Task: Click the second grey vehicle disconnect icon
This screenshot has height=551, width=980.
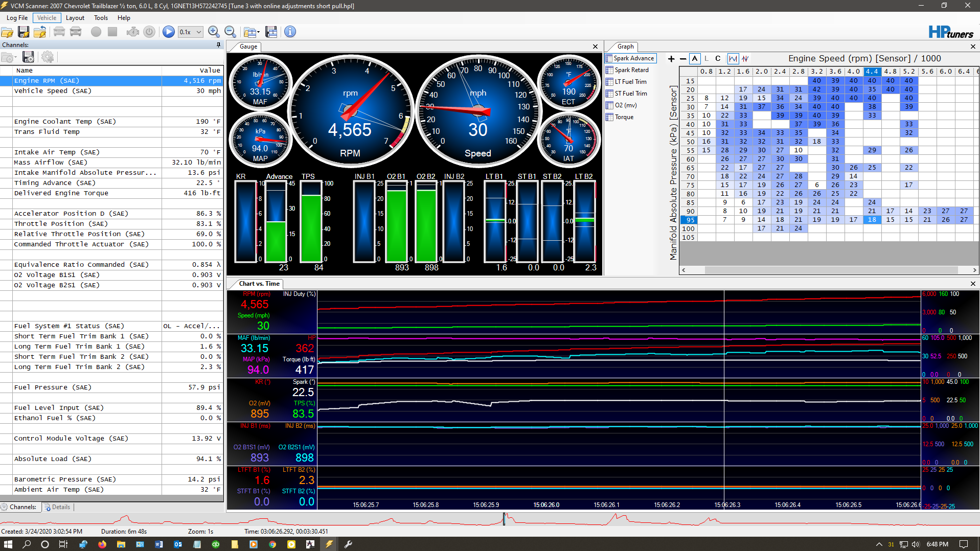Action: pos(76,32)
